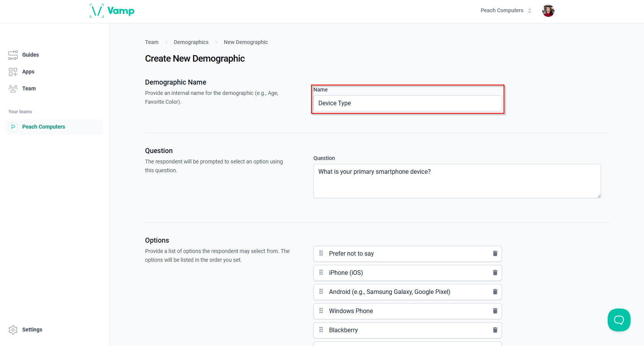
Task: Delete the 'Blackberry' option
Action: [x=495, y=330]
